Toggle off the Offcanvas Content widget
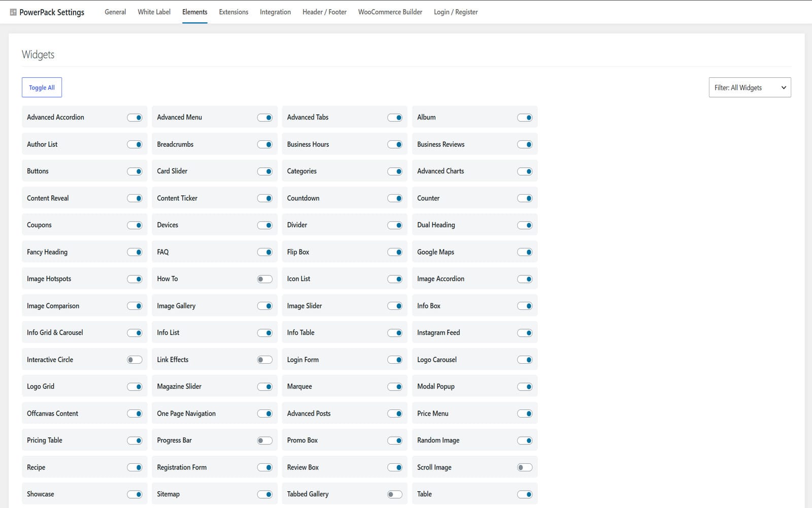Image resolution: width=812 pixels, height=508 pixels. click(x=134, y=414)
